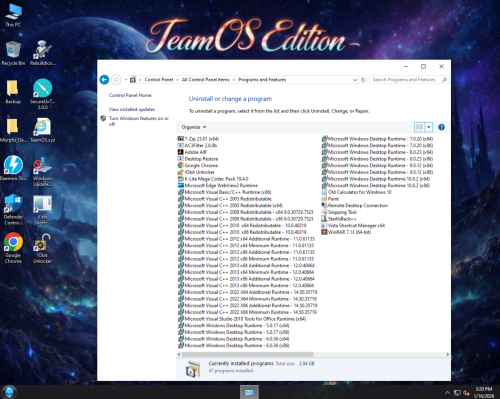Screen dimensions: 500x399
Task: Open the RebuildIco desktop shortcut
Action: pyautogui.click(x=43, y=53)
